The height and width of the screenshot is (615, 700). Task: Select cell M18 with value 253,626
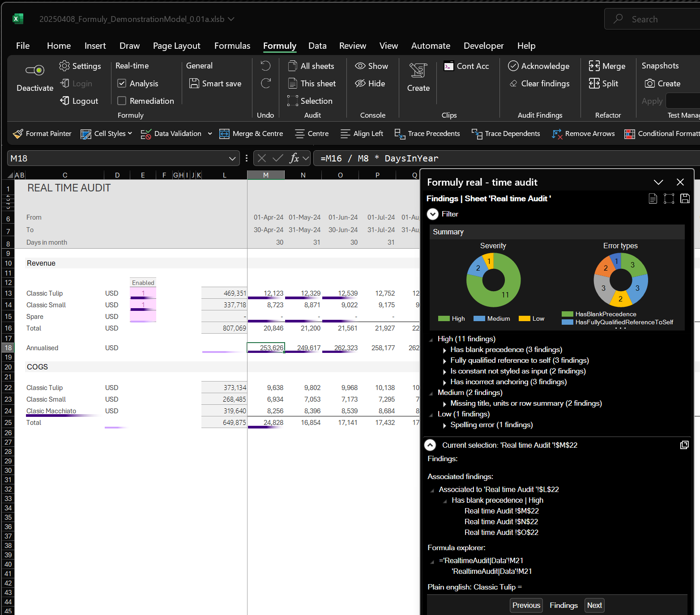pyautogui.click(x=266, y=348)
